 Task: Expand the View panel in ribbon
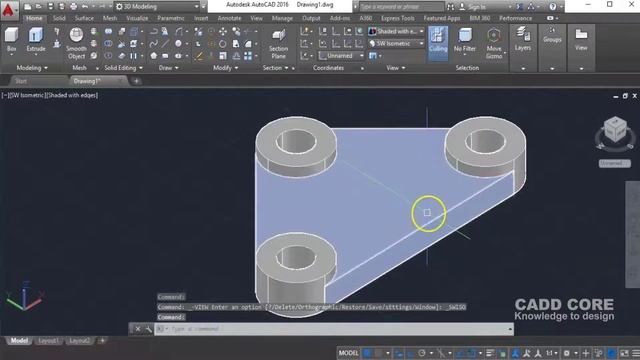point(396,68)
